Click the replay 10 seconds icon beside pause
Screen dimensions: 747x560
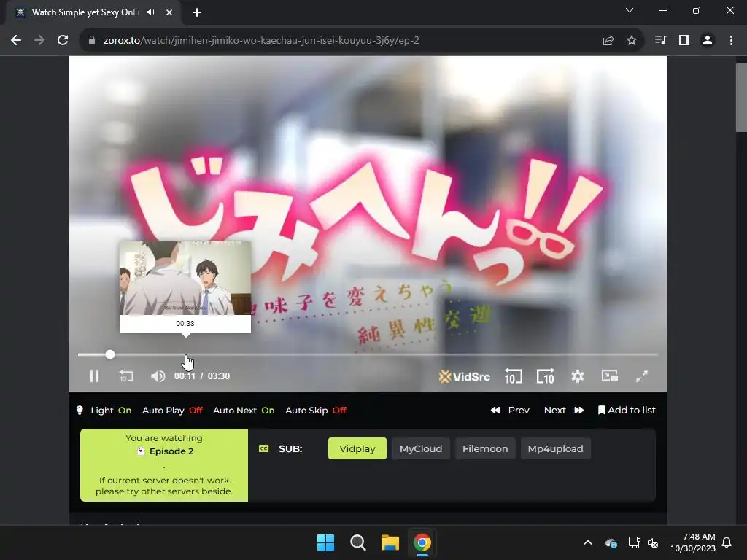click(125, 376)
